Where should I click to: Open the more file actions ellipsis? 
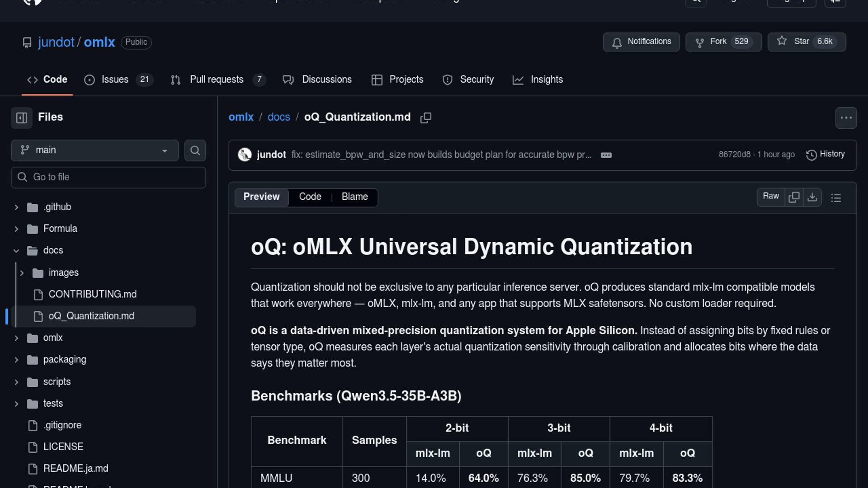click(x=845, y=118)
